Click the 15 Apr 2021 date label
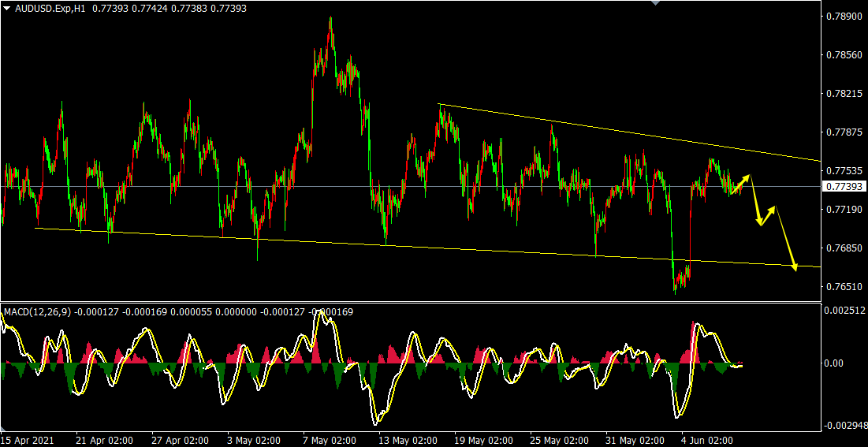The height and width of the screenshot is (447, 868). (x=30, y=440)
